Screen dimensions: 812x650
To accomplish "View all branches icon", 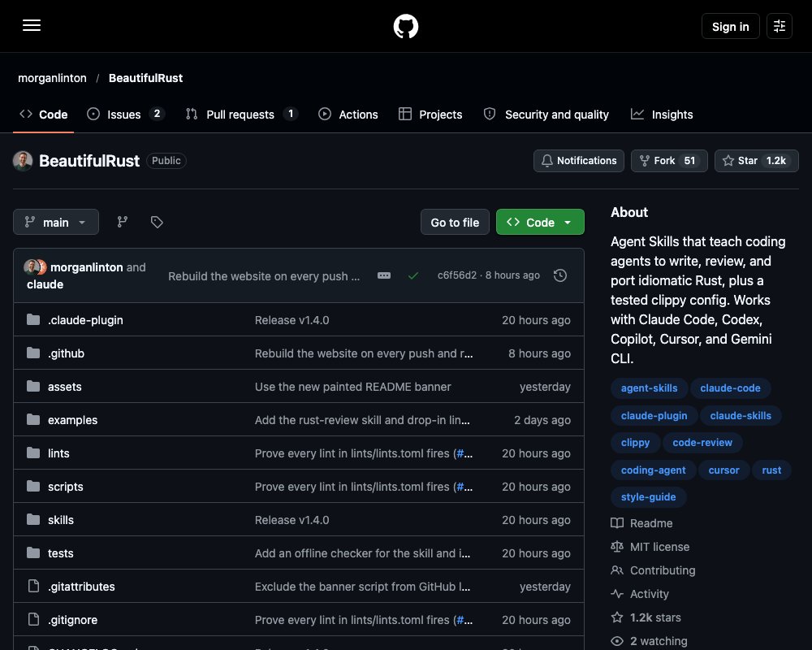I will (123, 222).
